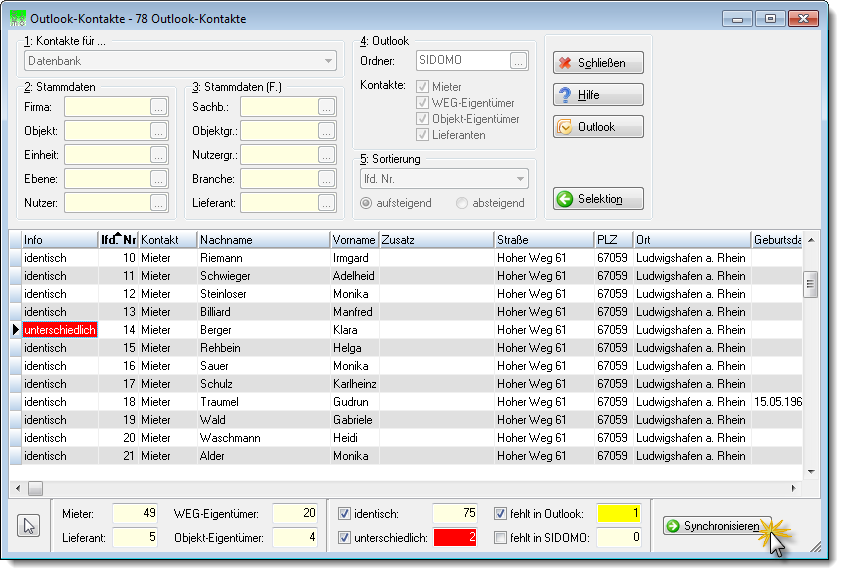Expand the Kontakte für Datenbank dropdown

(180, 61)
